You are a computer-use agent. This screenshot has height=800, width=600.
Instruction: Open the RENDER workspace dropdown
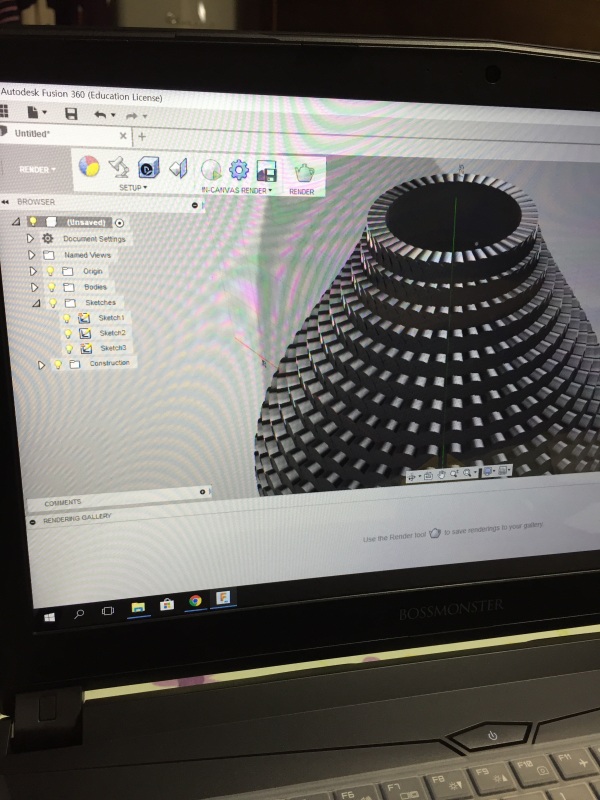(37, 169)
